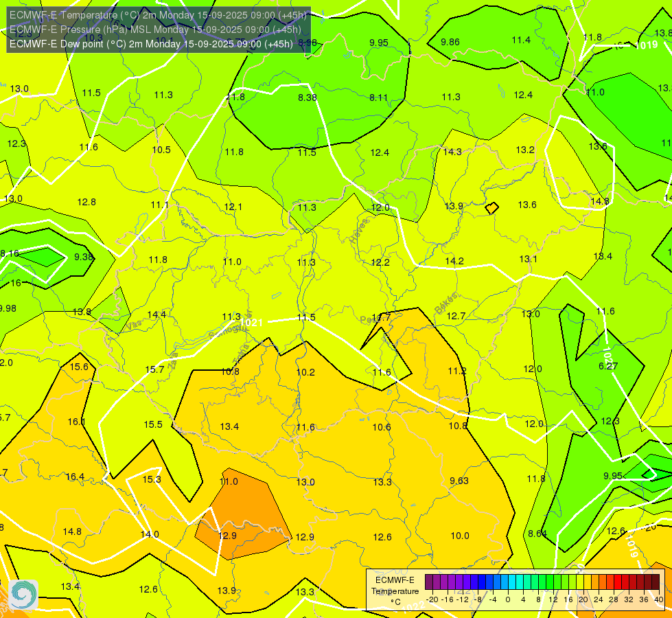Click the map value 11.2

[x=457, y=371]
